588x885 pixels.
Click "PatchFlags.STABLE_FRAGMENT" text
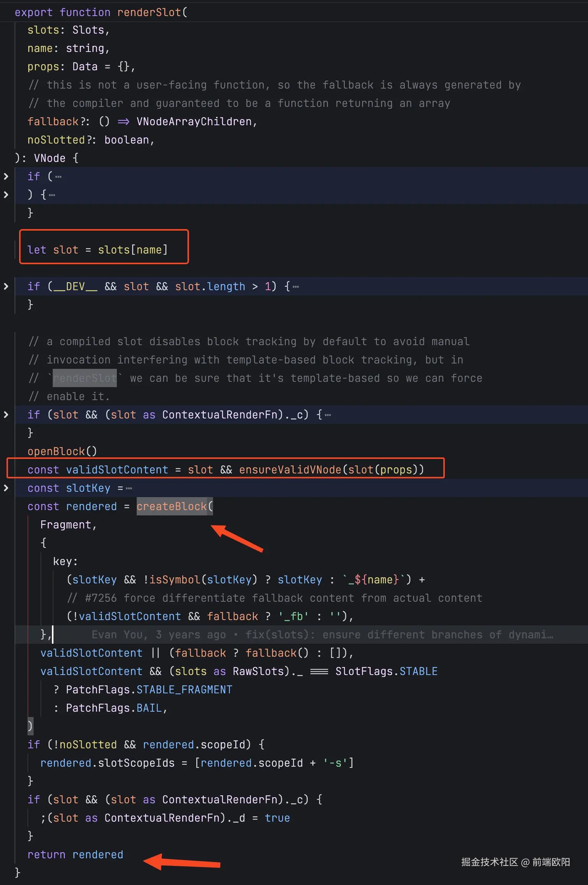click(x=149, y=690)
